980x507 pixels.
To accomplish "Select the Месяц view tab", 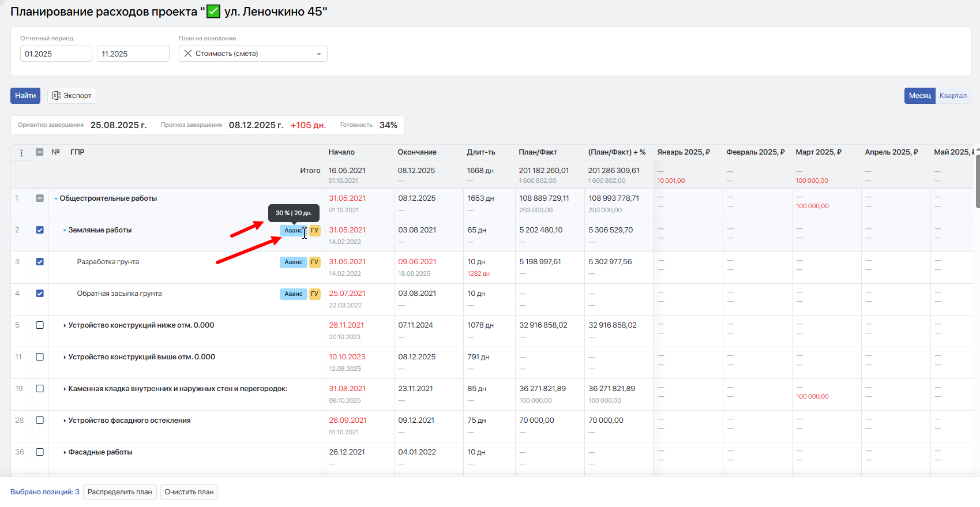I will click(x=919, y=96).
